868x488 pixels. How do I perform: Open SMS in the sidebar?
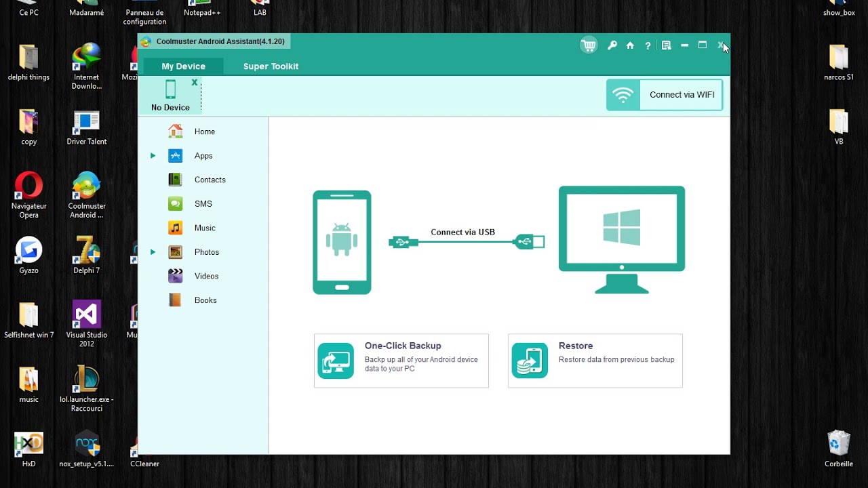pyautogui.click(x=203, y=204)
